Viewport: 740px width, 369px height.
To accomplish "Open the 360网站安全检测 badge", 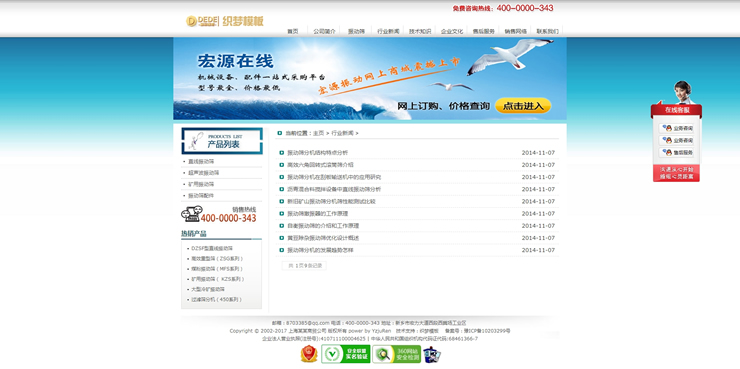I will tap(396, 354).
